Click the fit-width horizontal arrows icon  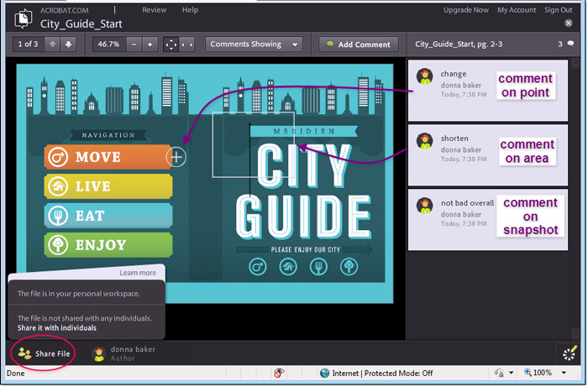click(188, 44)
